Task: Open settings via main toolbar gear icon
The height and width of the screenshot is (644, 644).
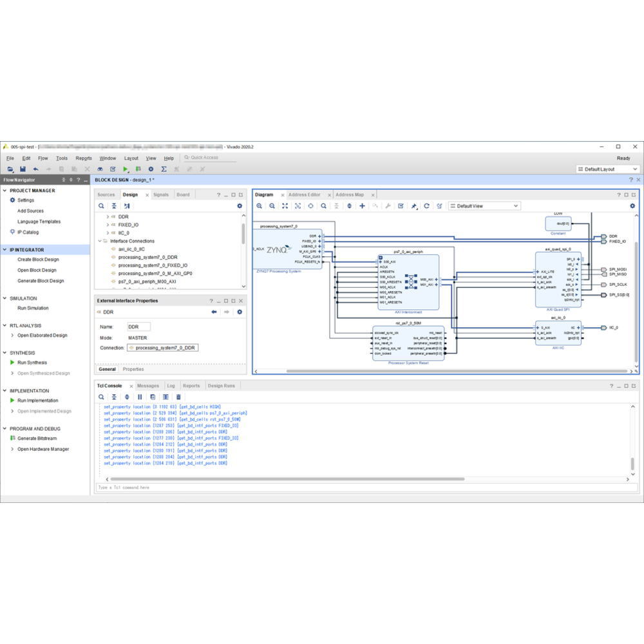Action: pyautogui.click(x=151, y=169)
